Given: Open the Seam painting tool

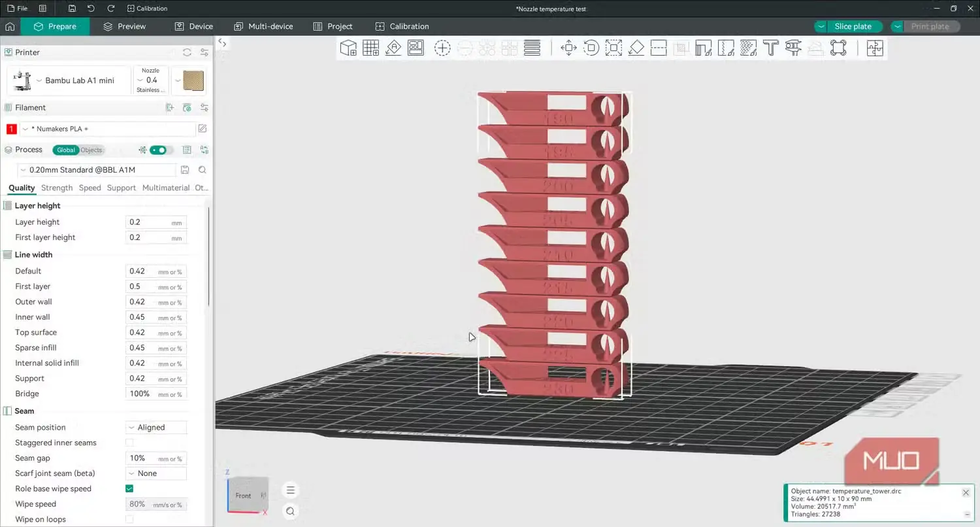Looking at the screenshot, I should pyautogui.click(x=726, y=48).
